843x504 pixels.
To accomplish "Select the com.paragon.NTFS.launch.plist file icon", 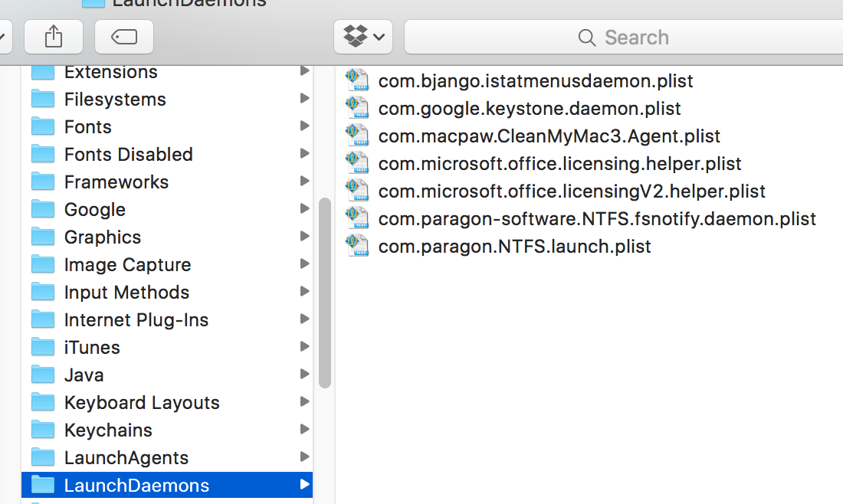I will click(x=356, y=246).
